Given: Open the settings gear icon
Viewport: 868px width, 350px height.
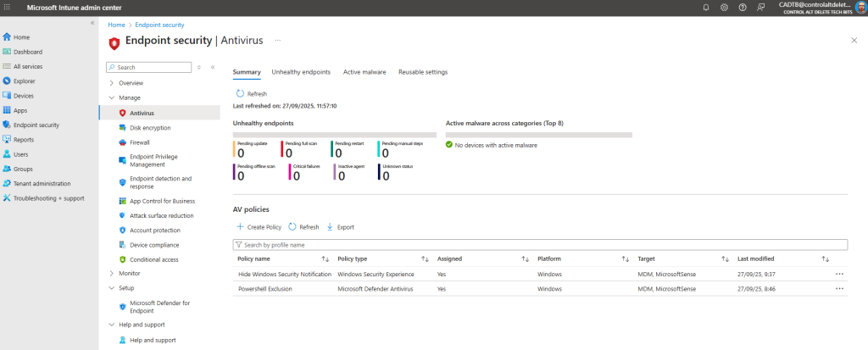Looking at the screenshot, I should (x=724, y=7).
